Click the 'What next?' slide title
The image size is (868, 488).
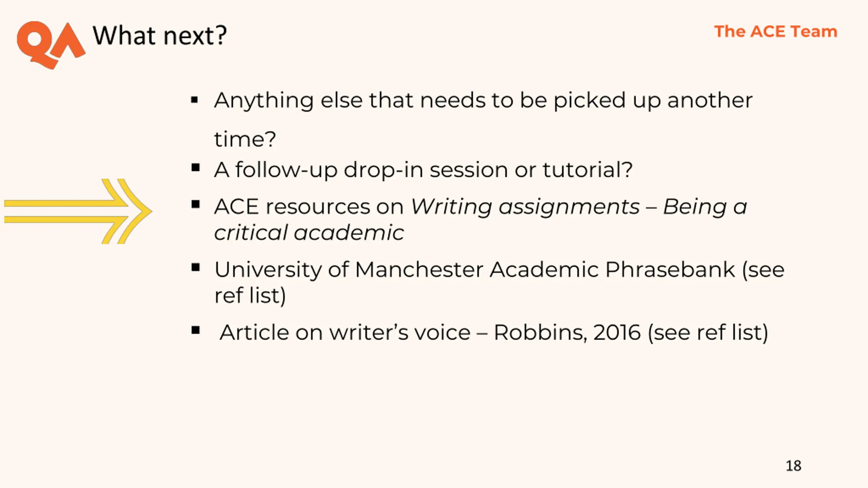(x=160, y=36)
